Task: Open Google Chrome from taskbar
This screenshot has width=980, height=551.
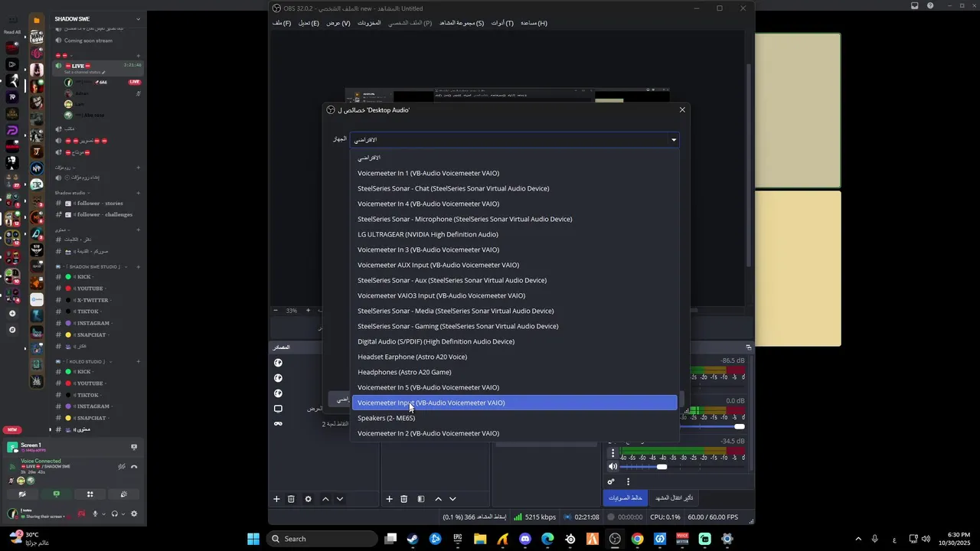Action: (637, 539)
